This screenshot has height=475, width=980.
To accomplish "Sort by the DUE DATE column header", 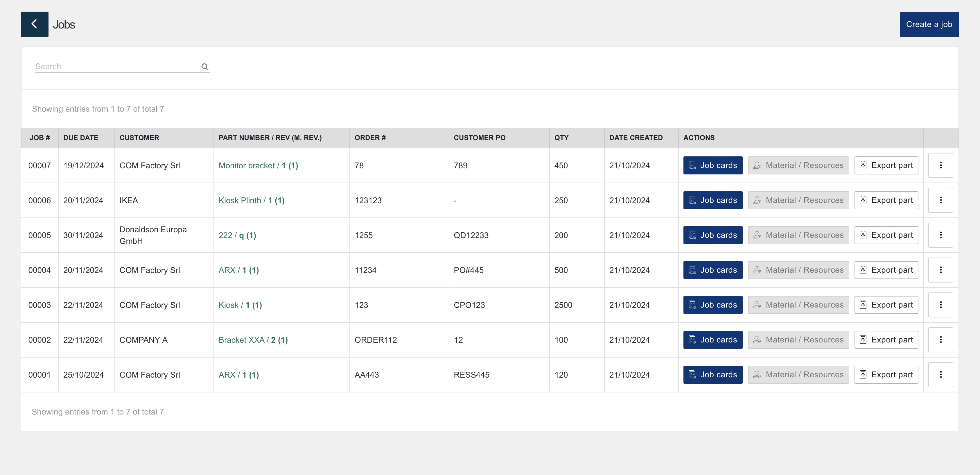I will 81,138.
